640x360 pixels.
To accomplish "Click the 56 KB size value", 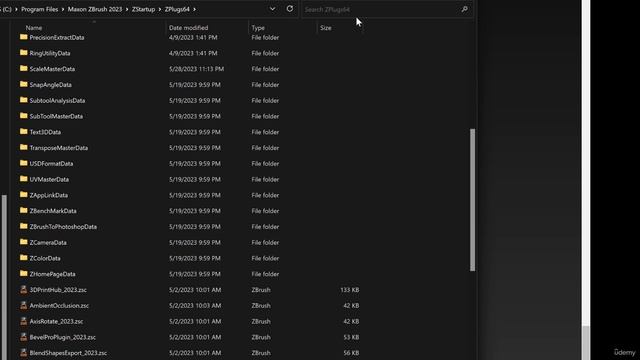I will [x=351, y=353].
